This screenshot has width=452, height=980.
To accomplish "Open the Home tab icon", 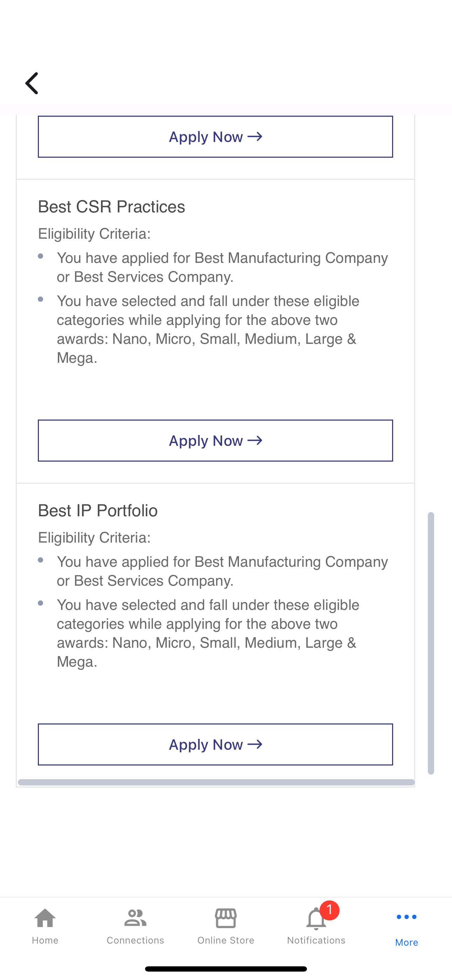I will [45, 918].
